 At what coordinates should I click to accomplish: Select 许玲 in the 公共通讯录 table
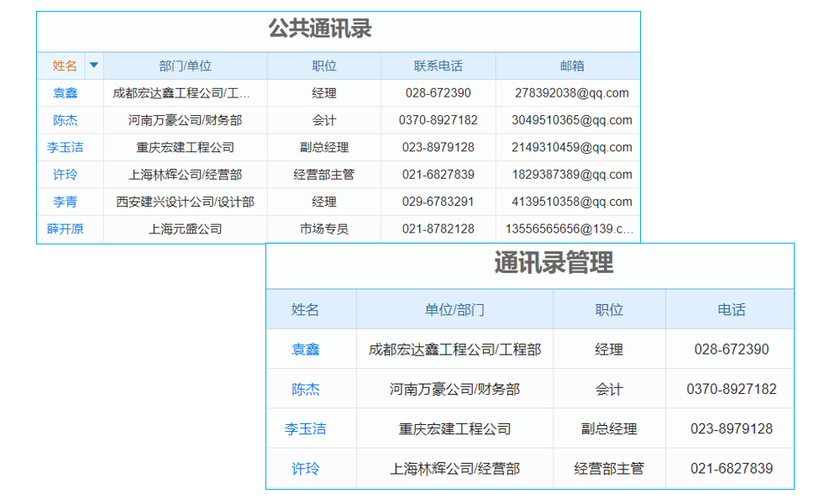pos(66,175)
